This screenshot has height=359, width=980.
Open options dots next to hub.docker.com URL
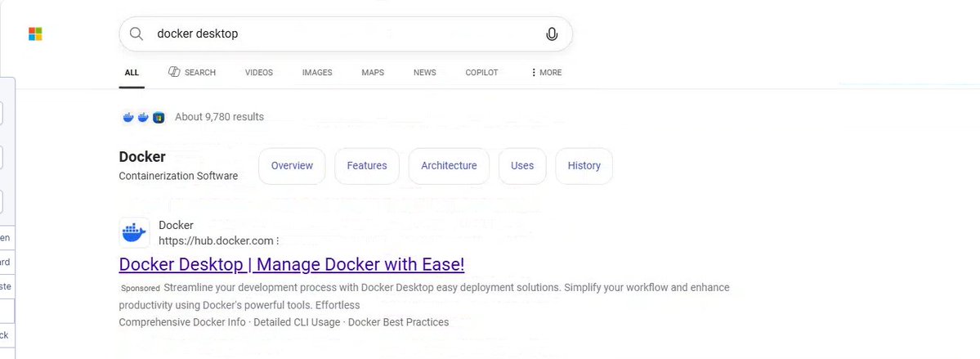pyautogui.click(x=278, y=240)
